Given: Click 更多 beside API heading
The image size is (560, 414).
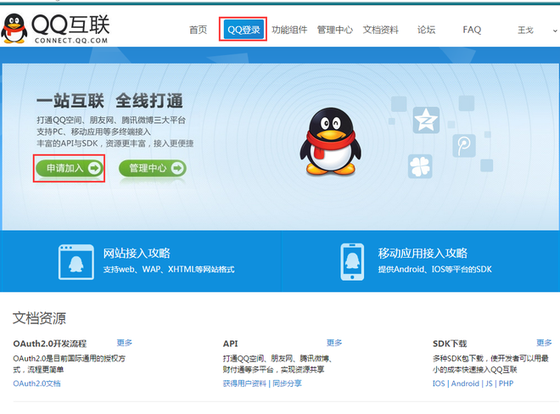Looking at the screenshot, I should click(334, 343).
